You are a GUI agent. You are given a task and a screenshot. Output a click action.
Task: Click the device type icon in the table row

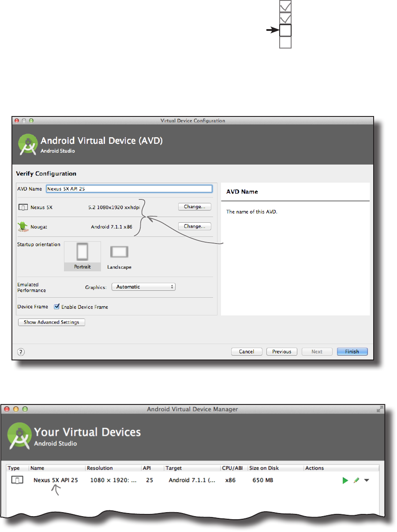coord(16,480)
